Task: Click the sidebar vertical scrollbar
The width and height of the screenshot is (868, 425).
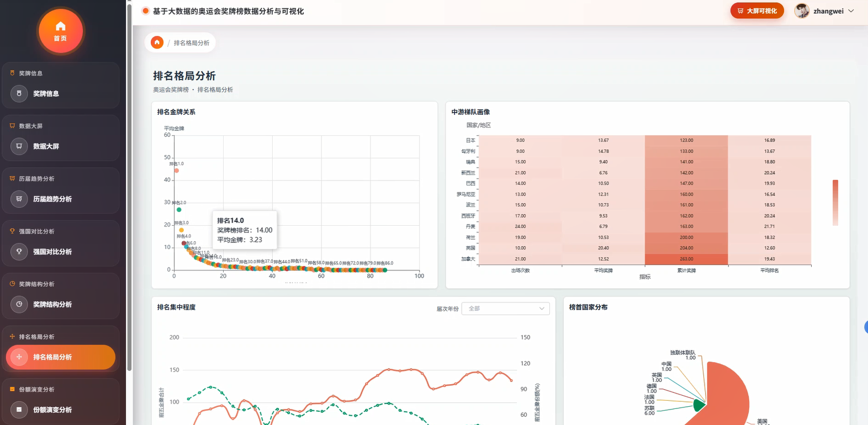Action: (x=129, y=188)
